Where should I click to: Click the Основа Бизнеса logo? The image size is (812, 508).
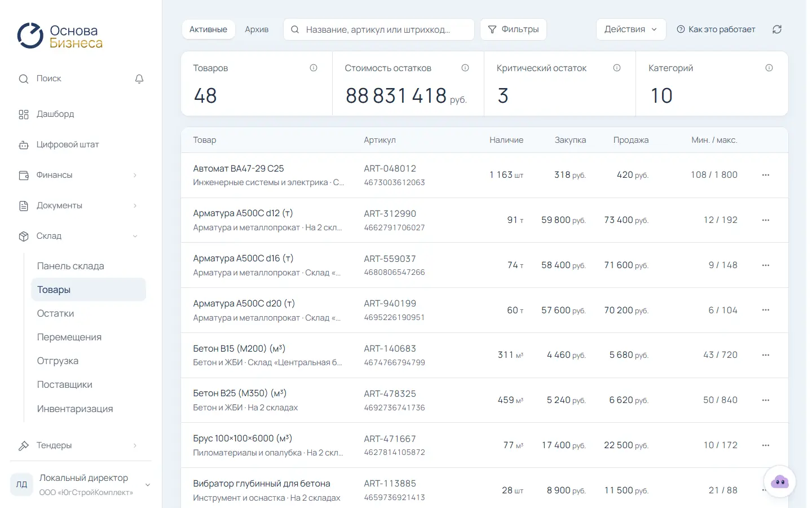60,36
